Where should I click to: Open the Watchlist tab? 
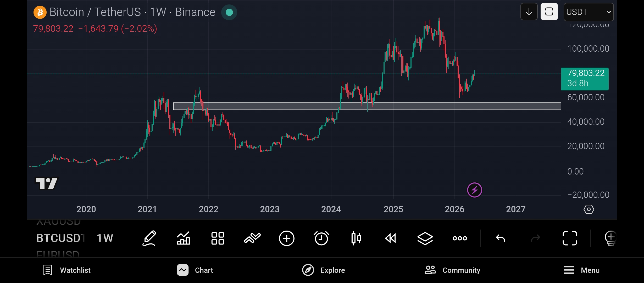click(67, 270)
